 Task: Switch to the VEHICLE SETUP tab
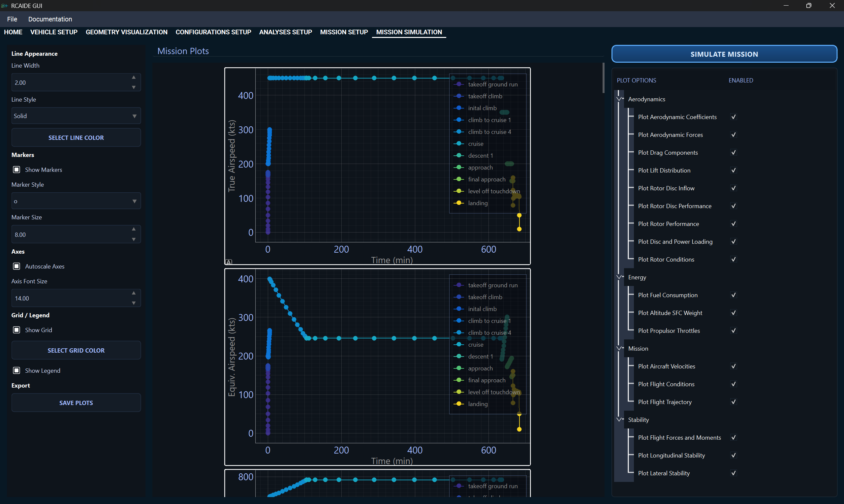point(54,32)
